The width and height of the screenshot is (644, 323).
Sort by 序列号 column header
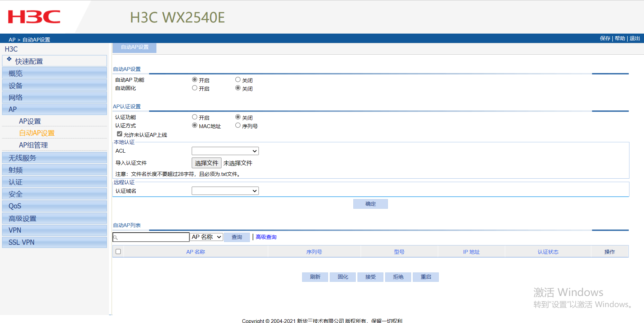[x=314, y=252]
